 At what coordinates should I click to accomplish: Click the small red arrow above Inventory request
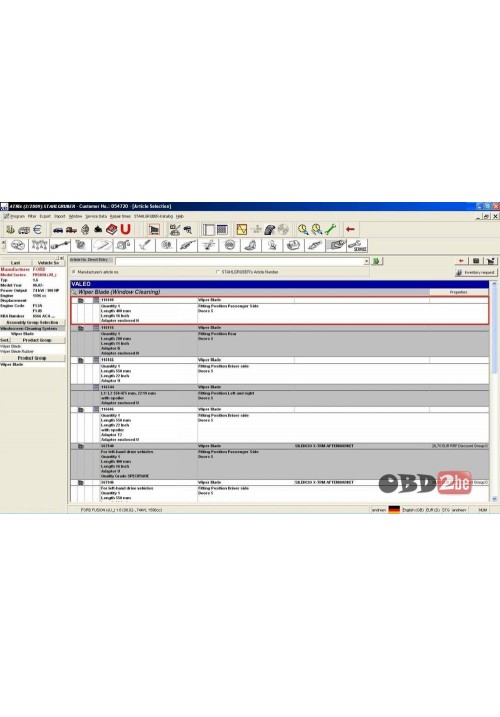click(461, 261)
